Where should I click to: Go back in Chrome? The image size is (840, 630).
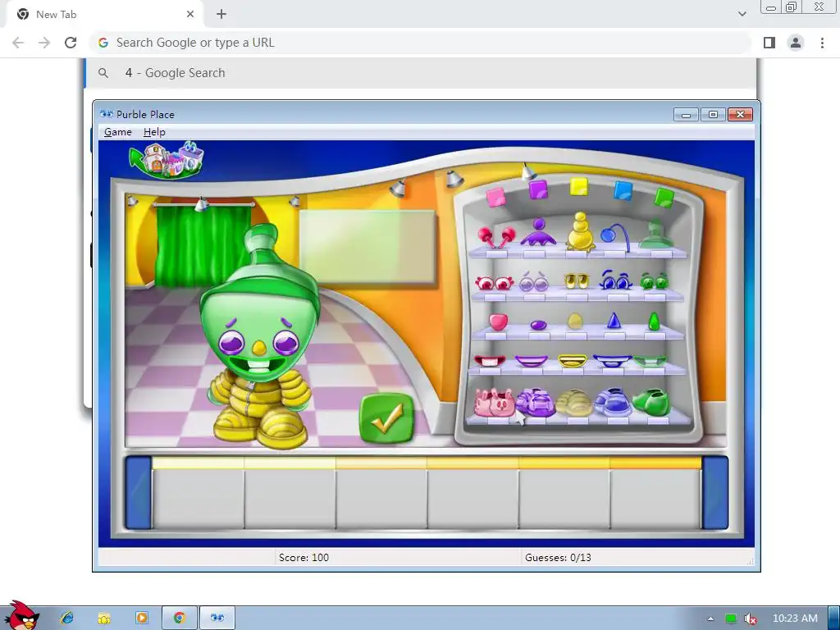coord(18,43)
